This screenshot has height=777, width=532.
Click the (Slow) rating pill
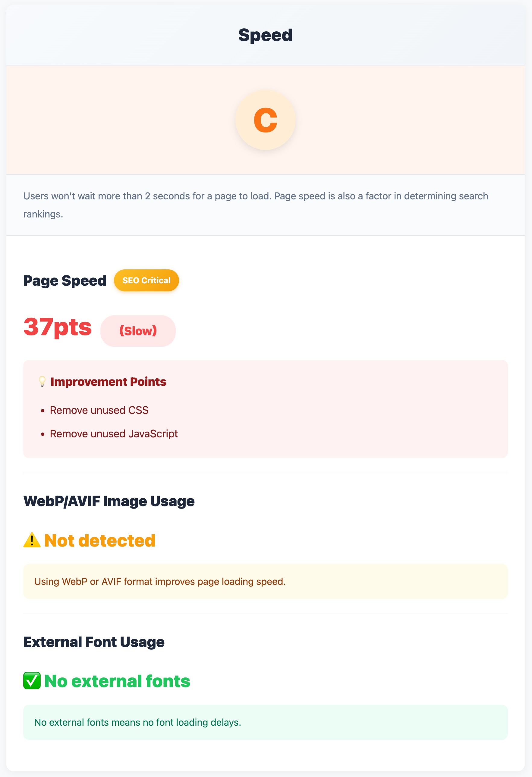[138, 331]
